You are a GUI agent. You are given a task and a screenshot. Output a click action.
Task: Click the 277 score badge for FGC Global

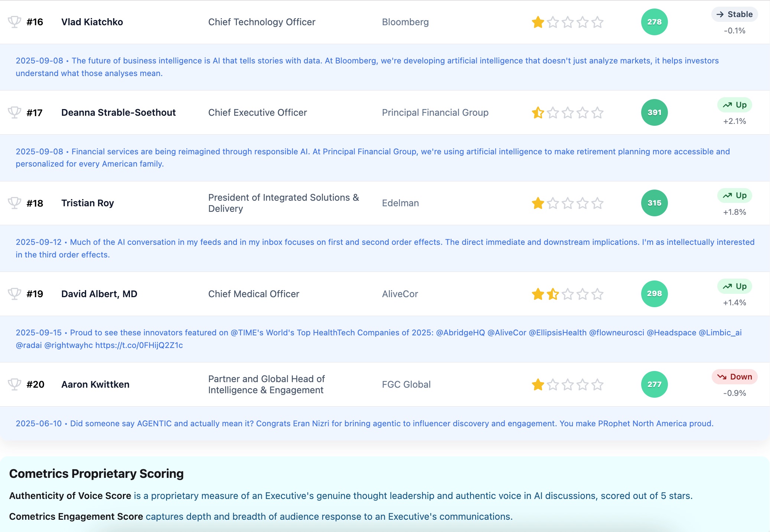coord(654,384)
